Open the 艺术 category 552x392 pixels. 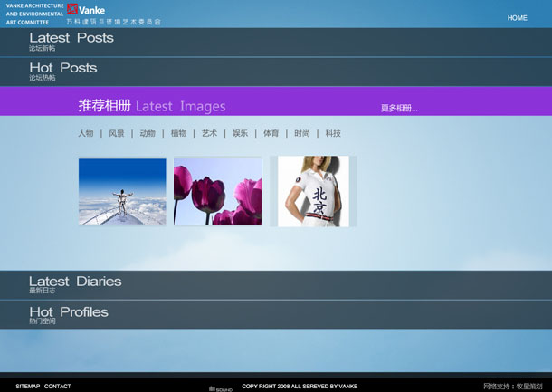coord(209,133)
